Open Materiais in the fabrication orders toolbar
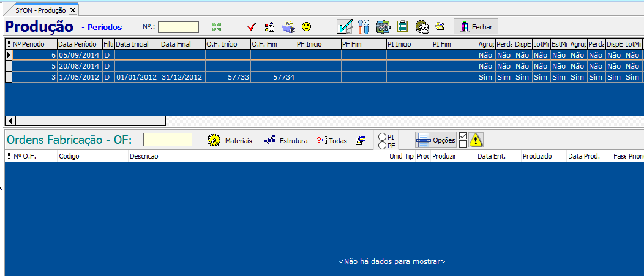This screenshot has width=644, height=276. point(230,140)
